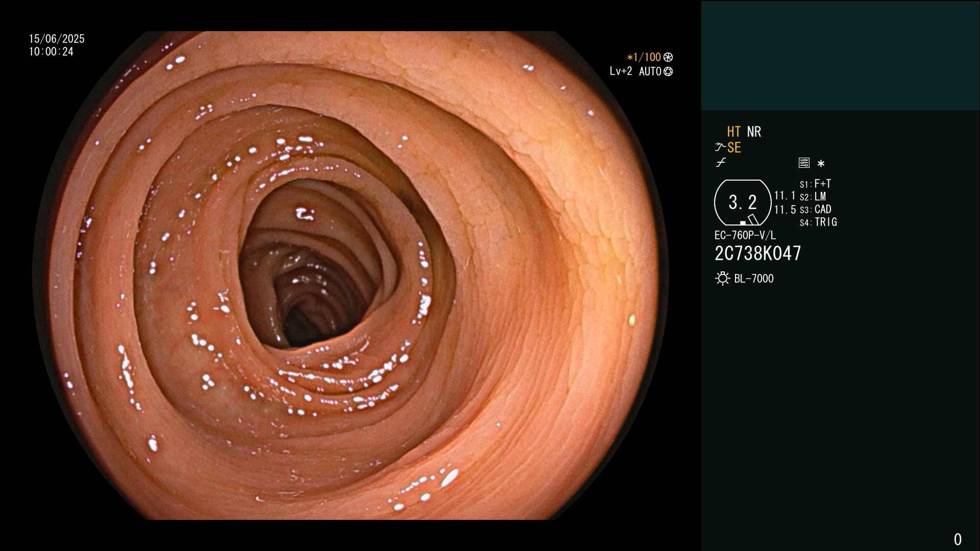Click the HT indicator
Viewport: 980px width, 551px height.
click(x=734, y=132)
